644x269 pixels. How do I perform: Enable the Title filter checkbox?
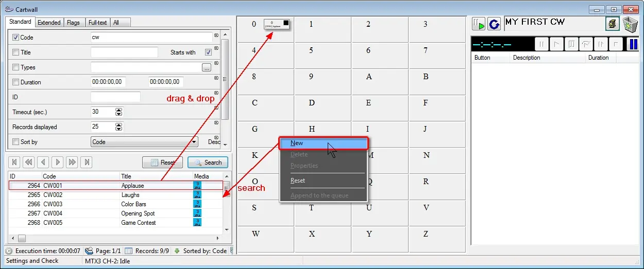15,52
